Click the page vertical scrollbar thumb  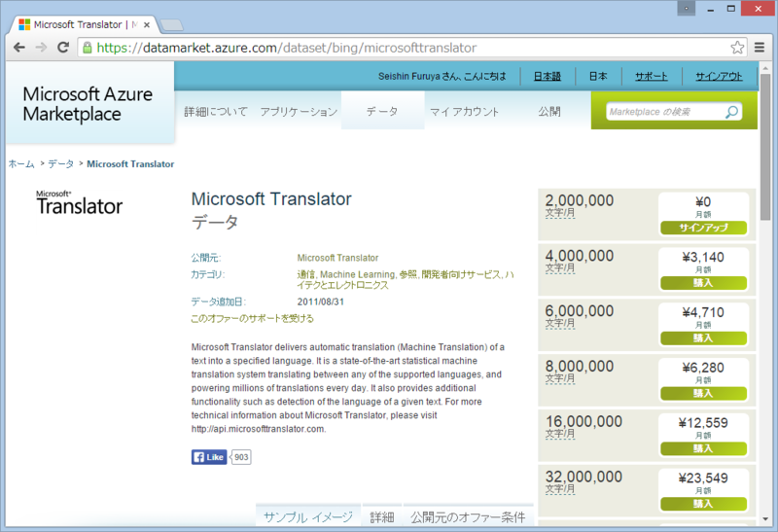(765, 147)
